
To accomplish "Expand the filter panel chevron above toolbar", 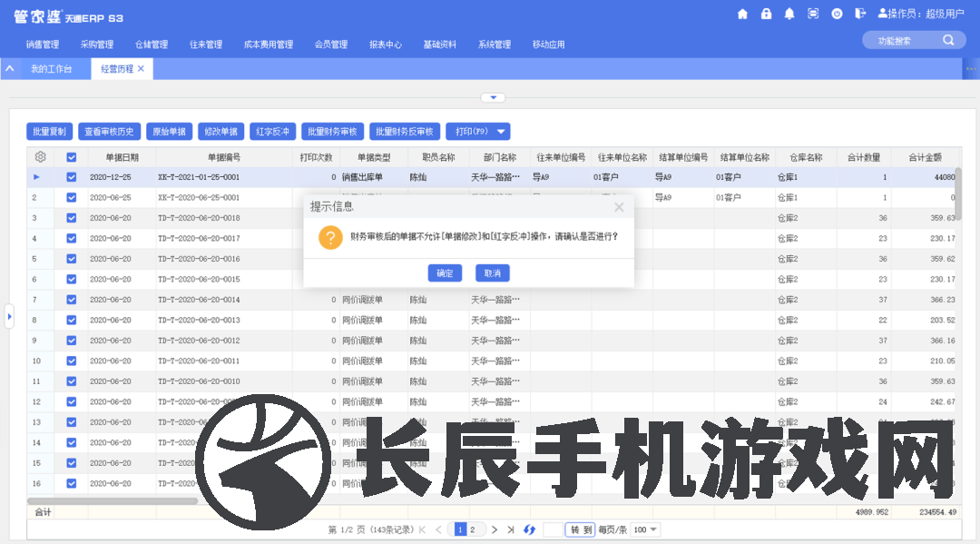I will pyautogui.click(x=493, y=97).
